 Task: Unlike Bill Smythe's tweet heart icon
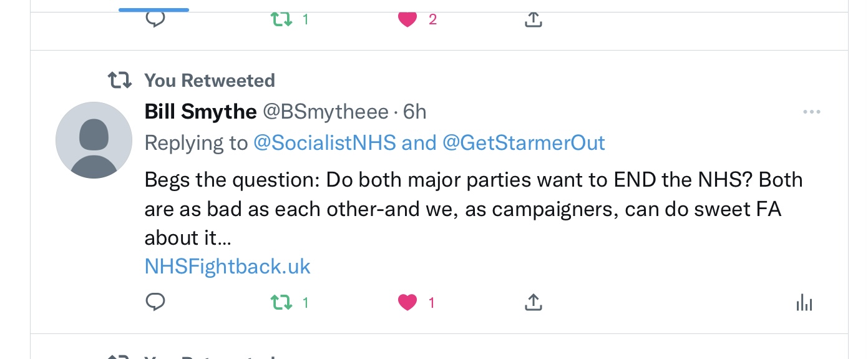(407, 303)
